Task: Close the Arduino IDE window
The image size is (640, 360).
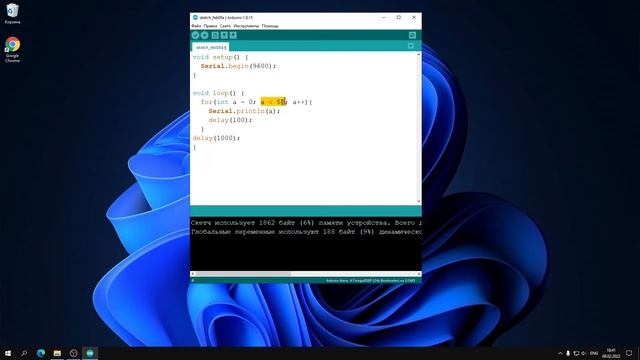Action: click(414, 18)
